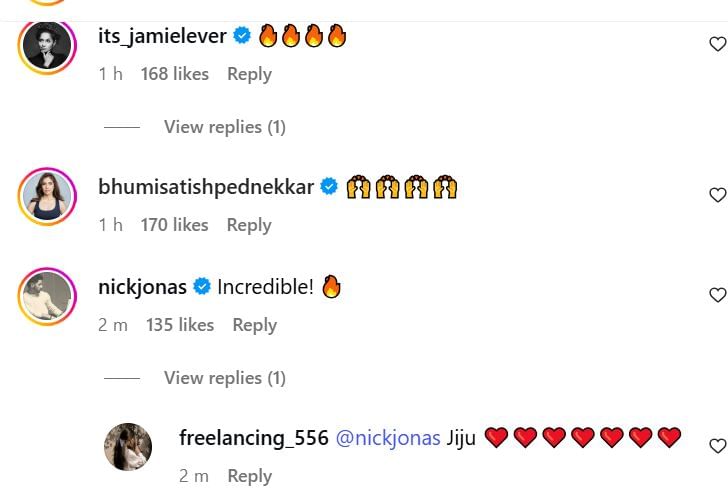Viewport: 728px width, 499px height.
Task: Expand View replies under nickjonas's comment
Action: 224,378
